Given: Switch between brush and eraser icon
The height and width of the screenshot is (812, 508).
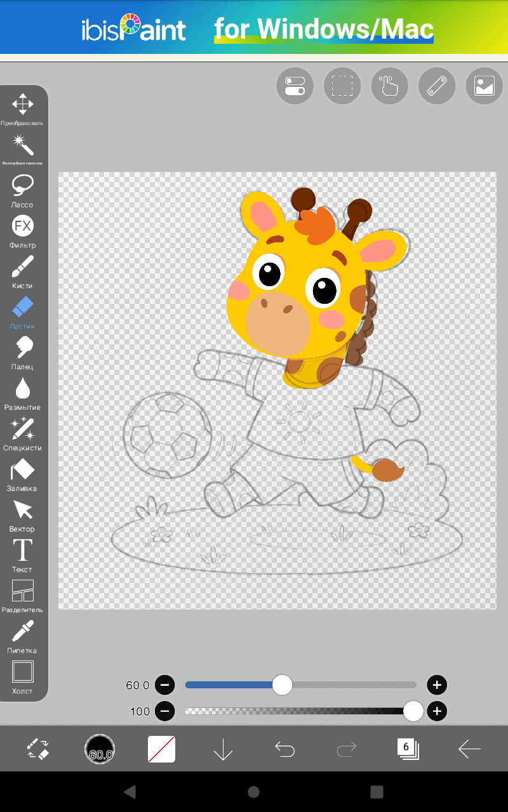Looking at the screenshot, I should (x=38, y=749).
